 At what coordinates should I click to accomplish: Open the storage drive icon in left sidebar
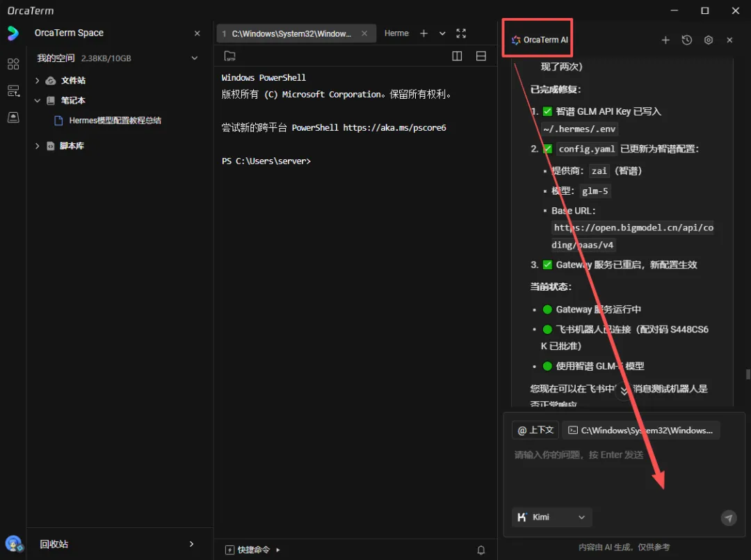(13, 118)
